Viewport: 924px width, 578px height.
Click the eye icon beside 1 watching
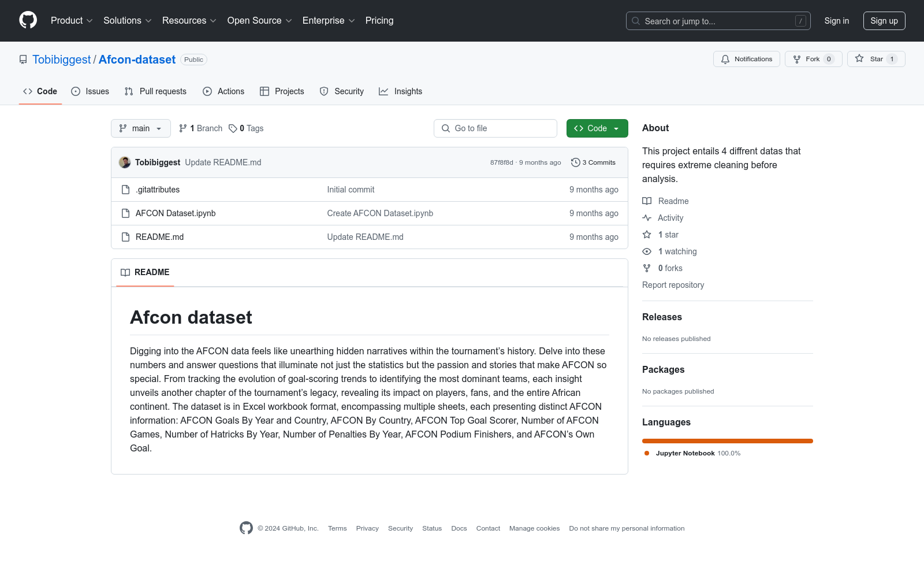pos(647,251)
